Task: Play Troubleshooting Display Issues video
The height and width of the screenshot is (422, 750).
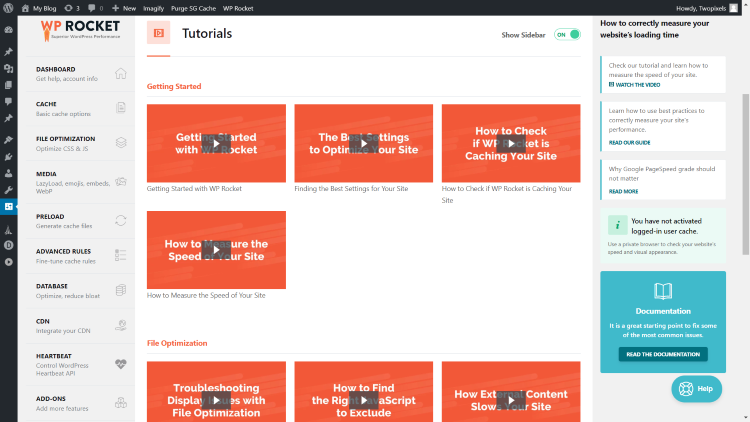Action: tap(216, 400)
